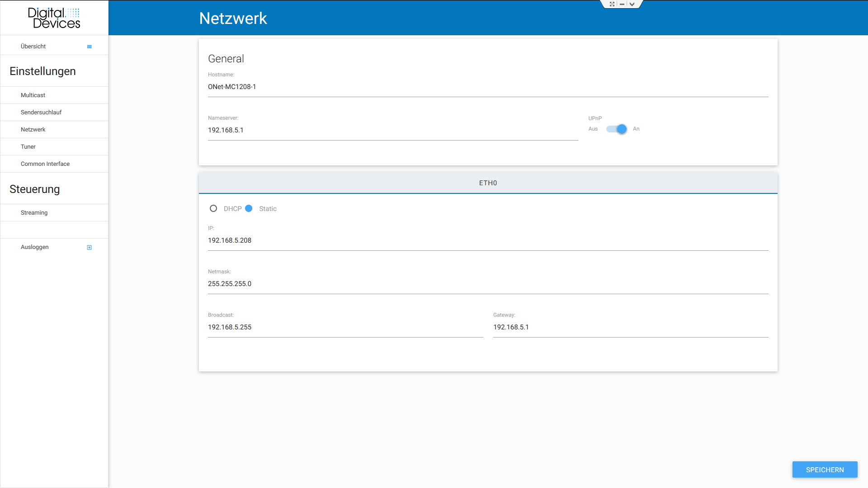Screen dimensions: 868x488
Task: Click the Ausloggen exit icon
Action: 89,247
